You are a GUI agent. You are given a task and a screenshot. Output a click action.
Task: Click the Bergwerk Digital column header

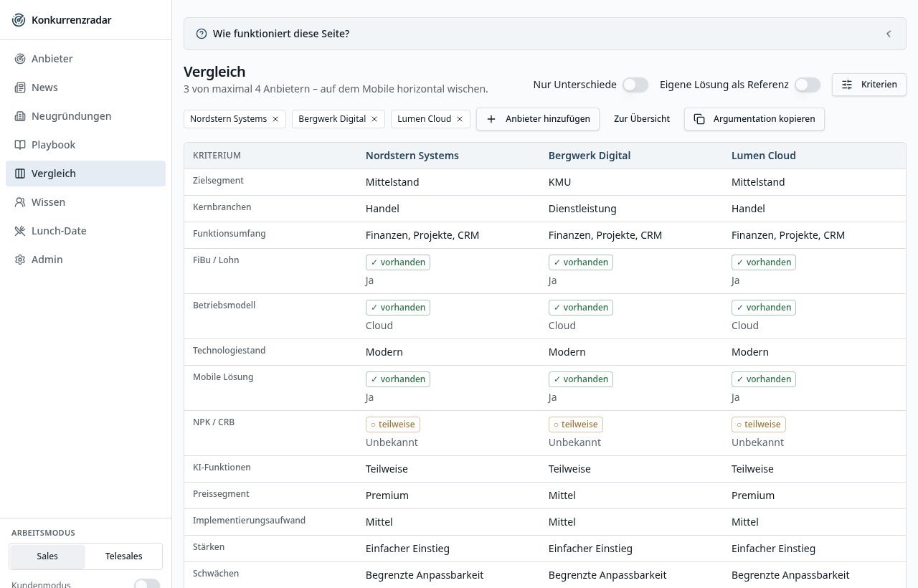point(590,156)
